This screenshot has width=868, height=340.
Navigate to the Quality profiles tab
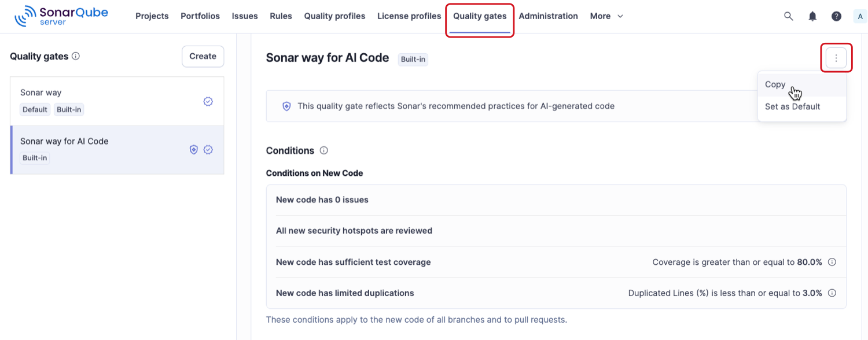pos(334,16)
